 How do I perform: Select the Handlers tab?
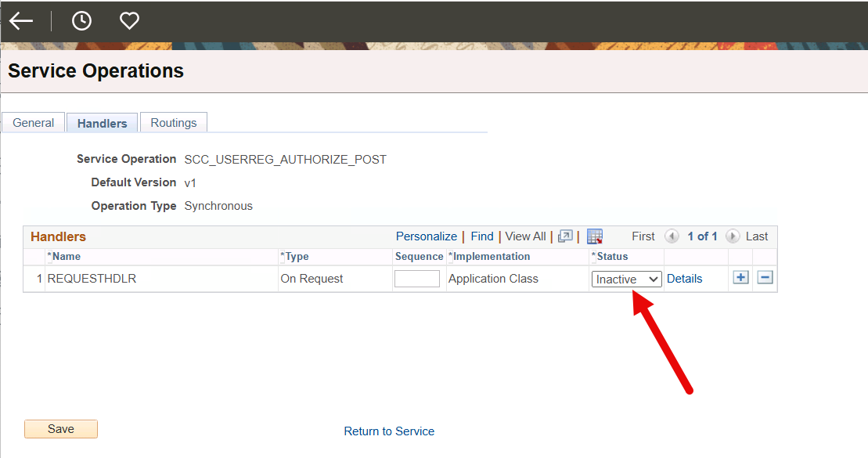tap(103, 124)
